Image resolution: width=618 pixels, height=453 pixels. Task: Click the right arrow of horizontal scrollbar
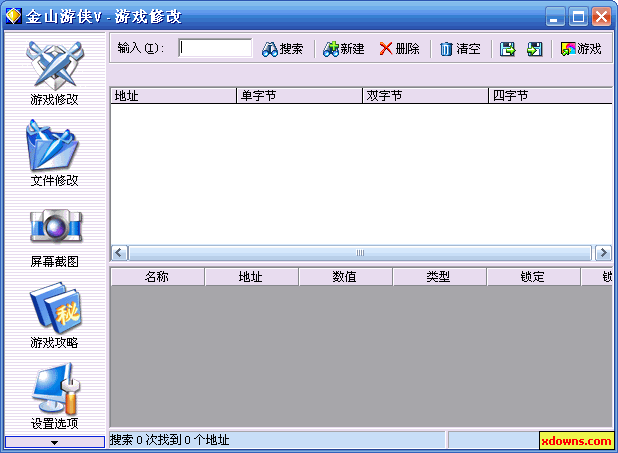point(603,253)
